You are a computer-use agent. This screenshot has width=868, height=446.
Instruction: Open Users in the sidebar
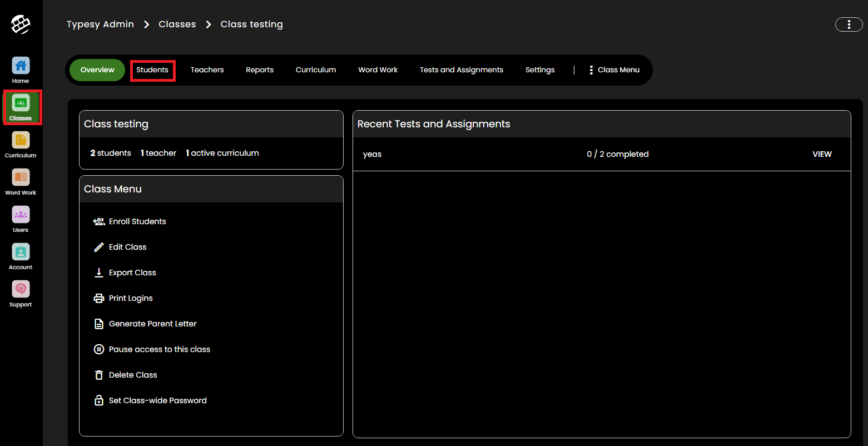(x=21, y=219)
